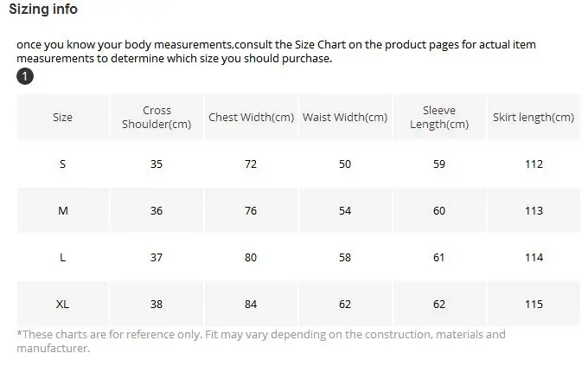Select the M size row label
The height and width of the screenshot is (366, 588).
tap(63, 210)
